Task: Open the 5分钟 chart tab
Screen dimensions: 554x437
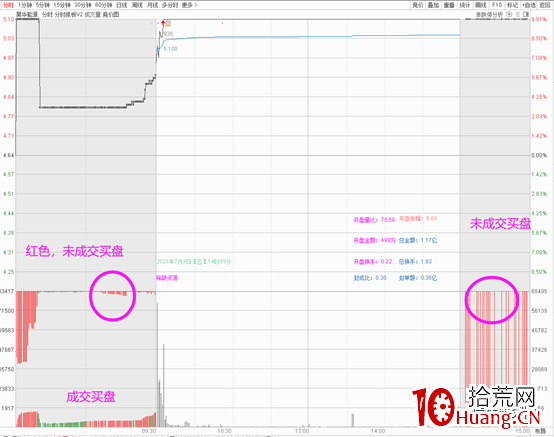Action: tap(43, 5)
